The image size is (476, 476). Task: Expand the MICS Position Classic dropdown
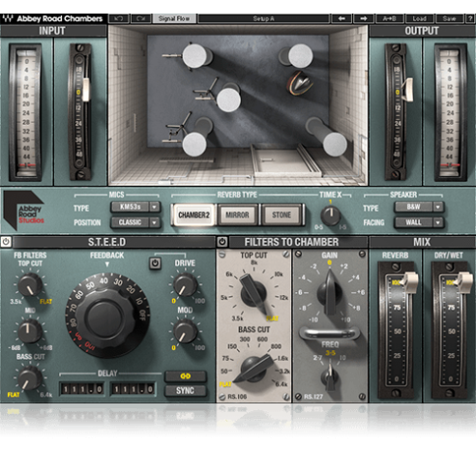point(135,223)
